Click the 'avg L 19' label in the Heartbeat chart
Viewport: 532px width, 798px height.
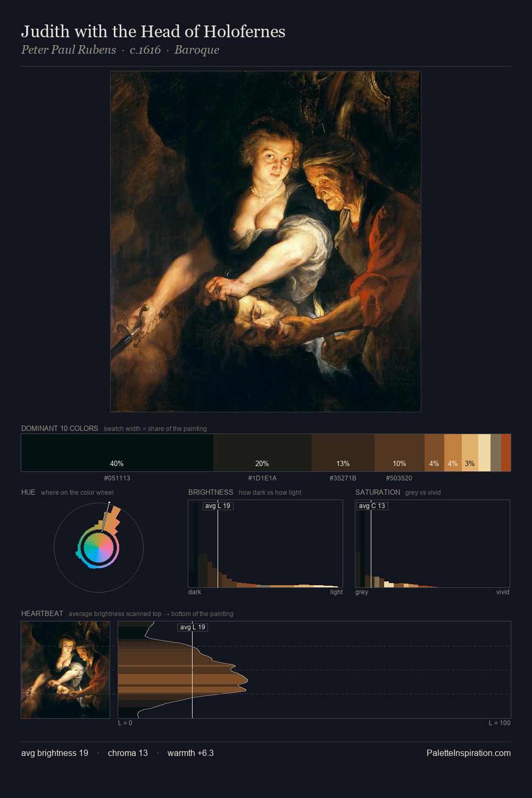click(x=193, y=627)
